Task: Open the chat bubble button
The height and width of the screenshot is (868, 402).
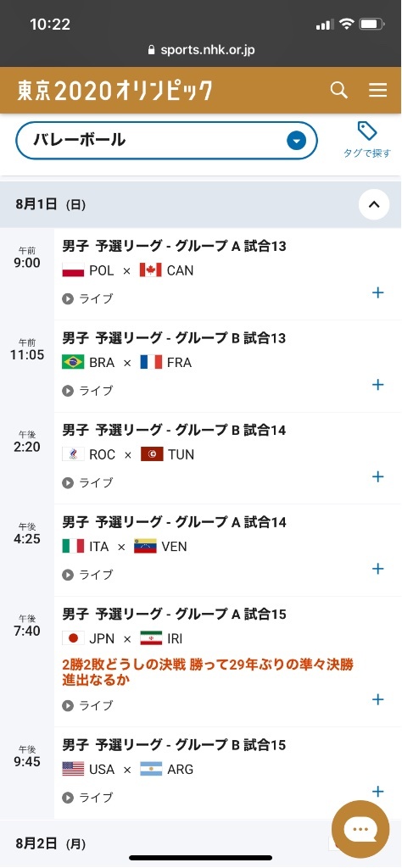Action: (360, 829)
